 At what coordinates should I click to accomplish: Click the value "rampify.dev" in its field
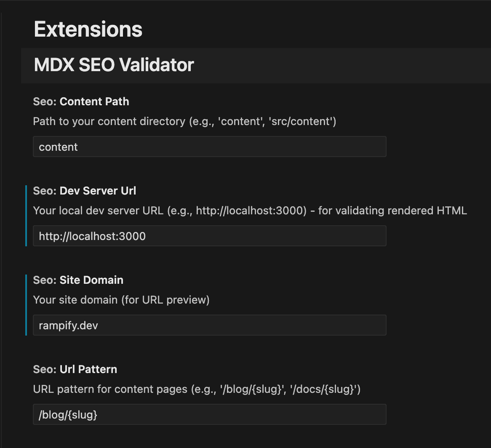click(x=68, y=325)
